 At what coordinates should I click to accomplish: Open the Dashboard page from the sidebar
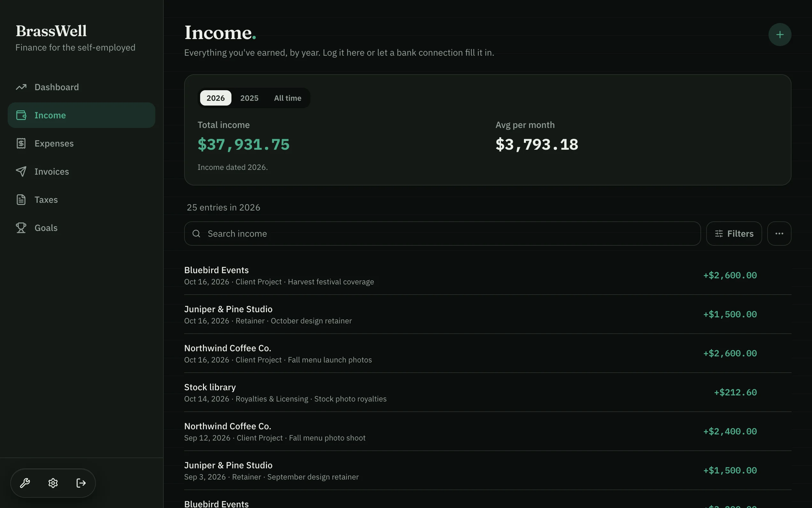pyautogui.click(x=81, y=87)
